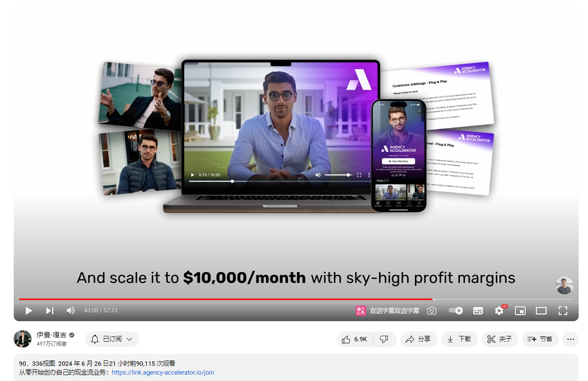Skip to next video
Image resolution: width=588 pixels, height=381 pixels.
tap(50, 310)
